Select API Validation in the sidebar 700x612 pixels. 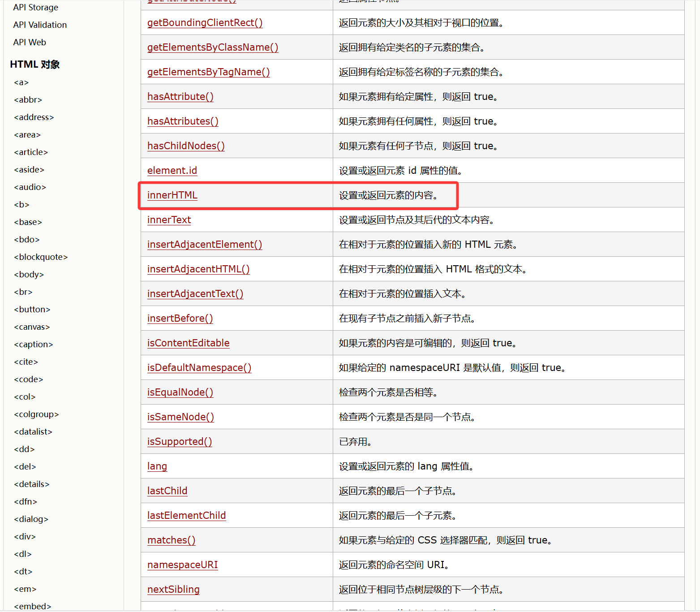(x=40, y=25)
